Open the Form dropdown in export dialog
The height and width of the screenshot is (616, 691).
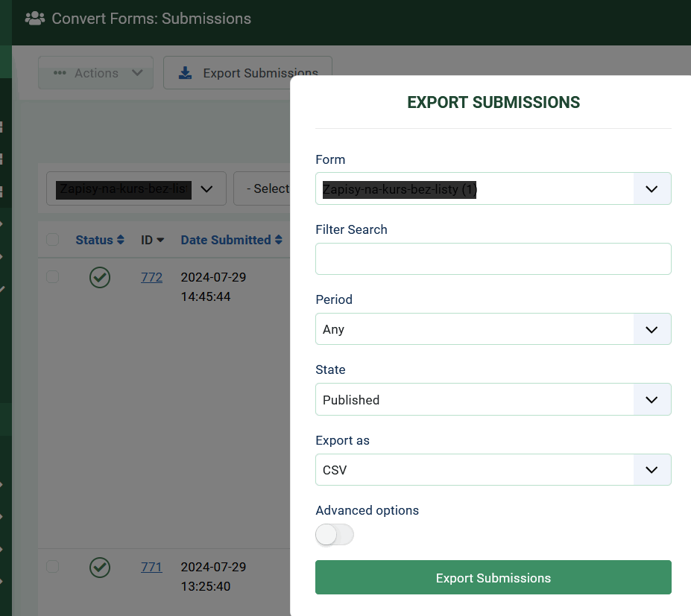pyautogui.click(x=493, y=189)
